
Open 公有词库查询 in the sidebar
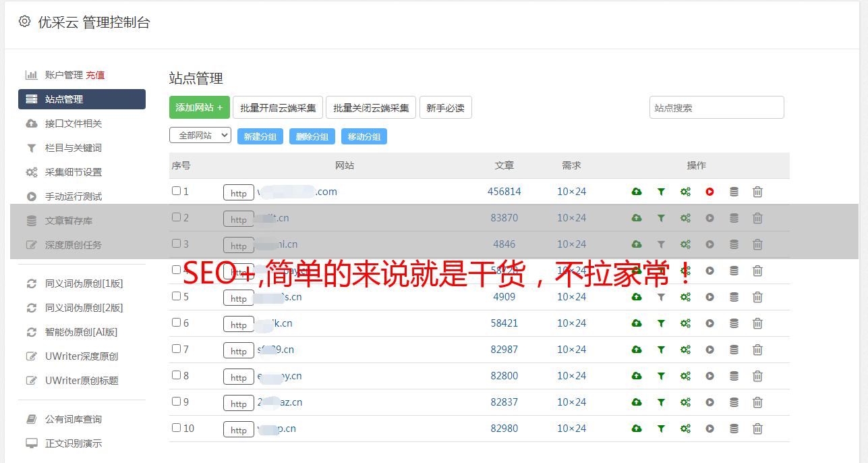pos(74,419)
